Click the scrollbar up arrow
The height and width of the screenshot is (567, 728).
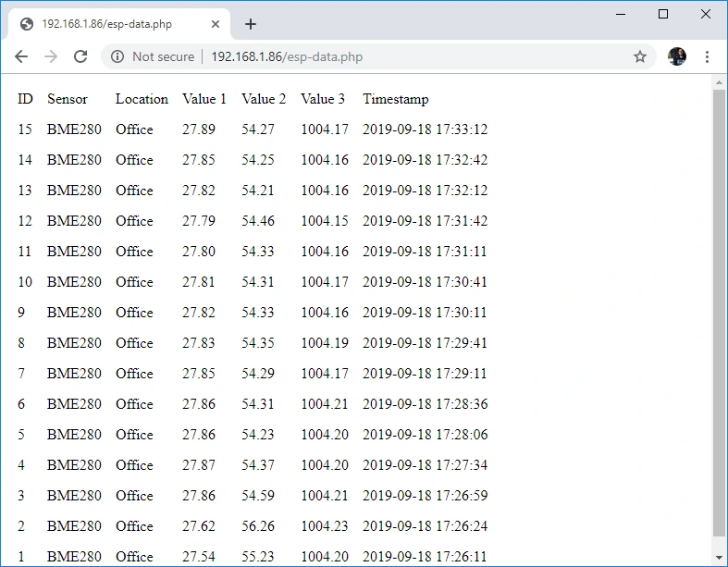(x=719, y=82)
